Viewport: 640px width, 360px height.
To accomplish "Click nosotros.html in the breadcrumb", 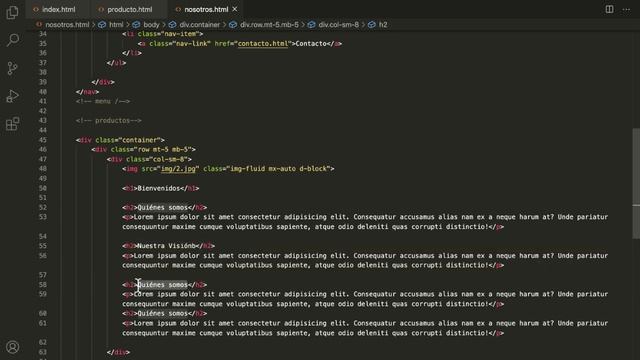I will point(67,24).
